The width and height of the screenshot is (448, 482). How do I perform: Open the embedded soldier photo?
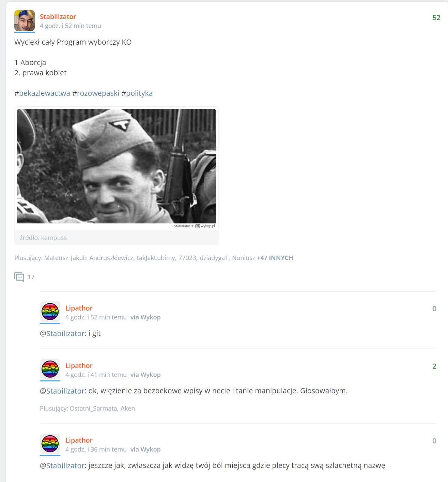pos(117,166)
